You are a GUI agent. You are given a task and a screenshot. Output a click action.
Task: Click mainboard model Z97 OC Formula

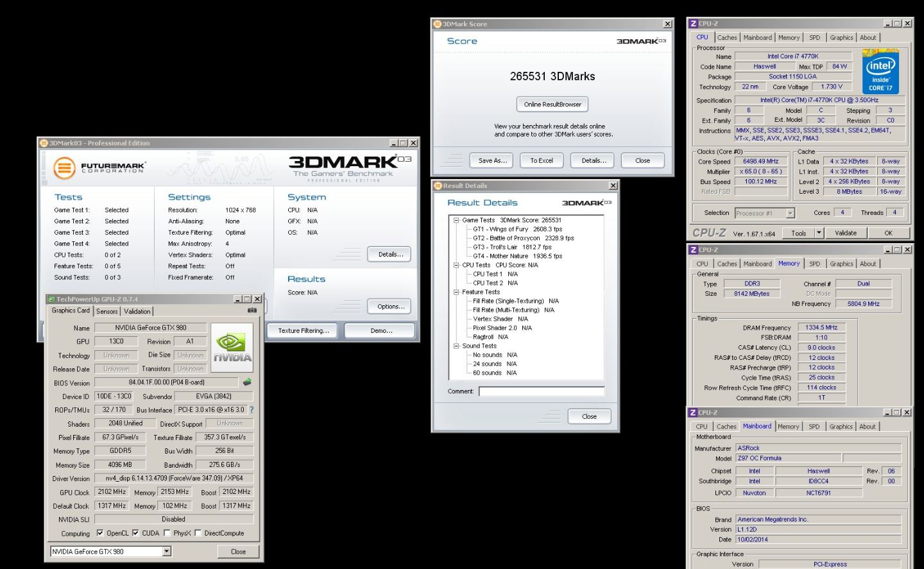pos(787,458)
